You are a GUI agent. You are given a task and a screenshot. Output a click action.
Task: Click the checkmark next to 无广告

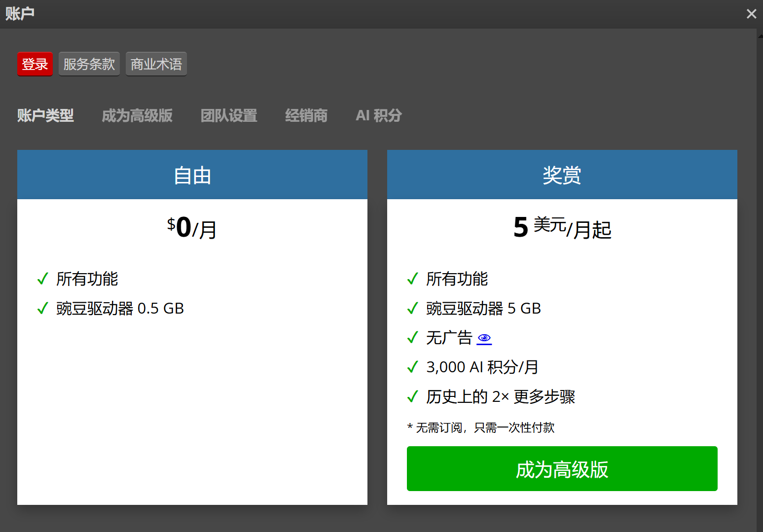(x=413, y=338)
